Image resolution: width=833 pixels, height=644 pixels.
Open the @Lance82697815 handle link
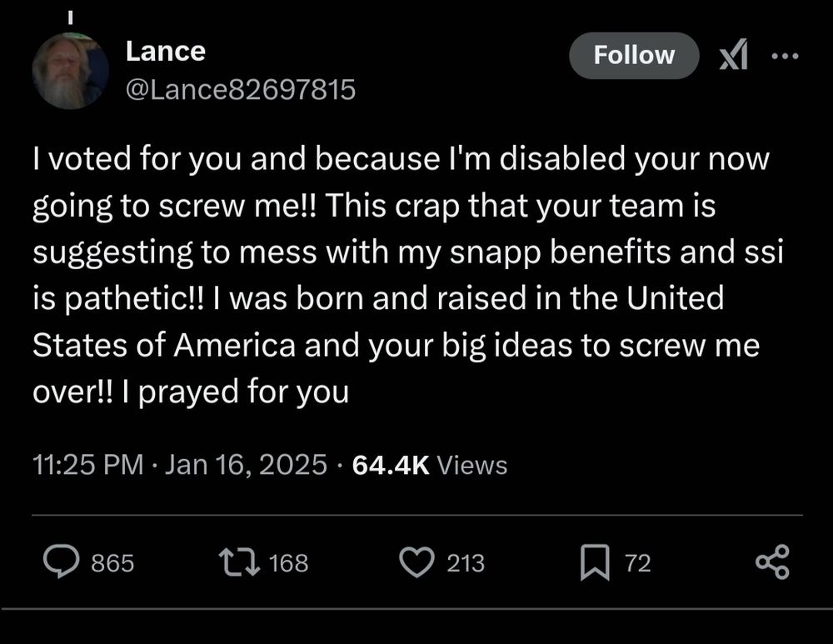240,88
